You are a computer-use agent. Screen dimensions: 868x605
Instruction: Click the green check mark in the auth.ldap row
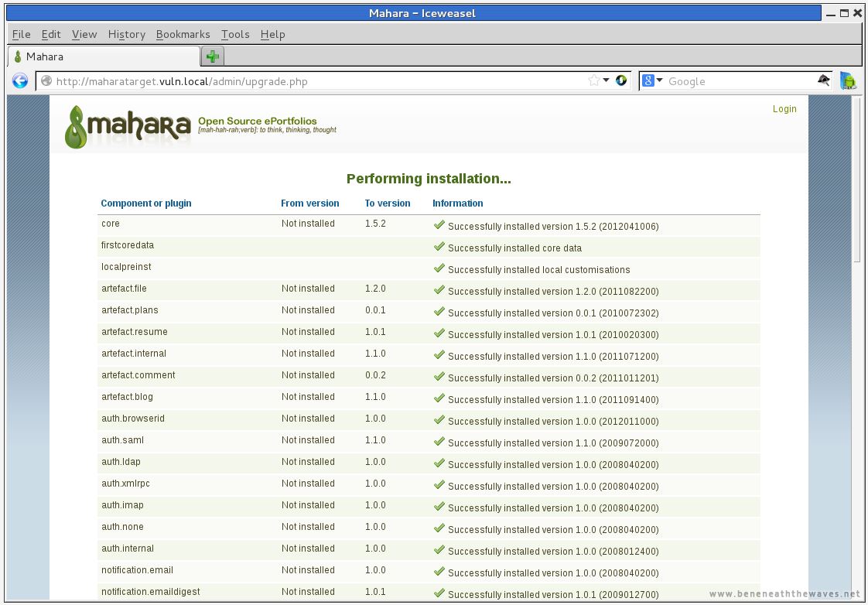pyautogui.click(x=439, y=463)
